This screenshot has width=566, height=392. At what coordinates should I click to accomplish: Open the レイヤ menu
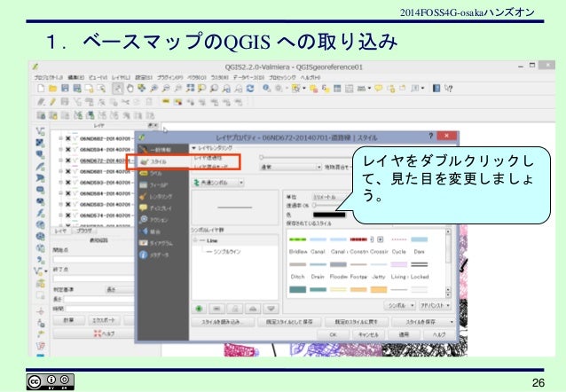coord(121,77)
